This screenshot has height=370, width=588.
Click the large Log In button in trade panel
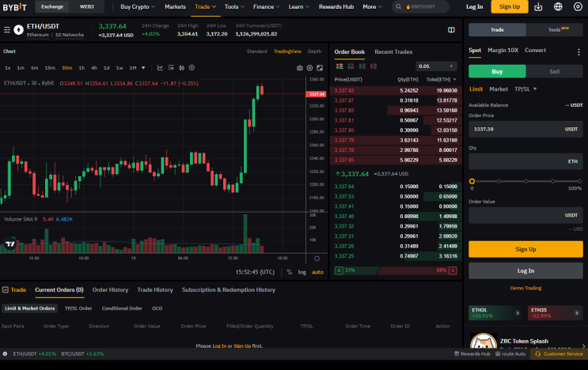click(x=525, y=270)
